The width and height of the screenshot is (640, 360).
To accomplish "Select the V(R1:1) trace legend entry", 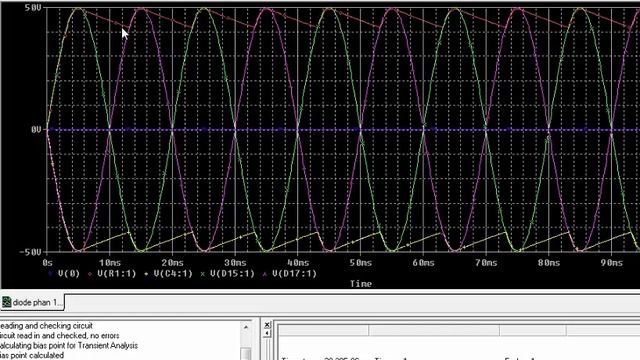I will pyautogui.click(x=116, y=273).
